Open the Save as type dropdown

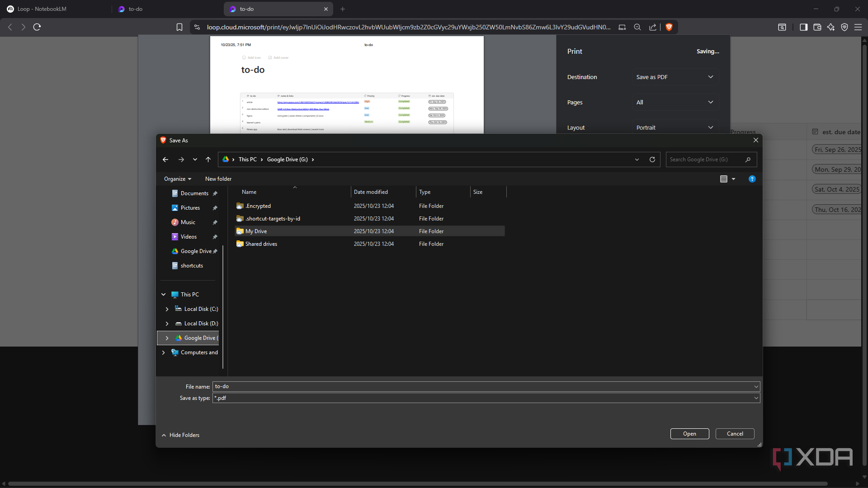pyautogui.click(x=486, y=398)
